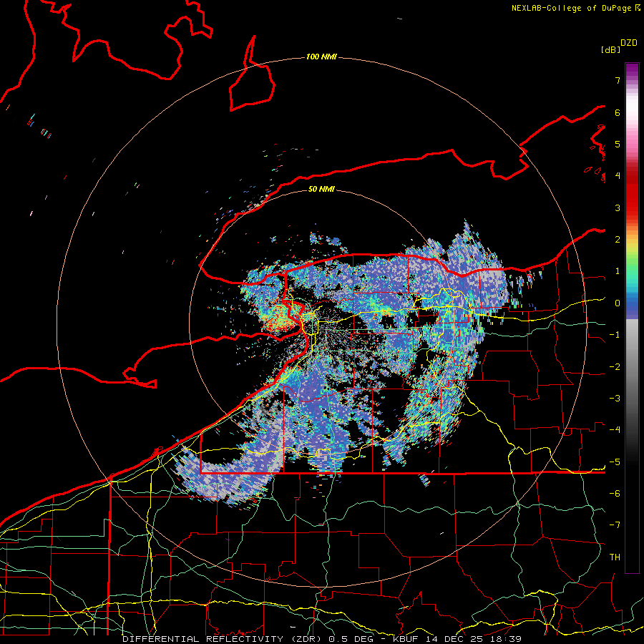Click the DIFFERENTIAL REFLECTIVITY (ZDR) title text
The height and width of the screenshot is (644, 644).
click(224, 639)
